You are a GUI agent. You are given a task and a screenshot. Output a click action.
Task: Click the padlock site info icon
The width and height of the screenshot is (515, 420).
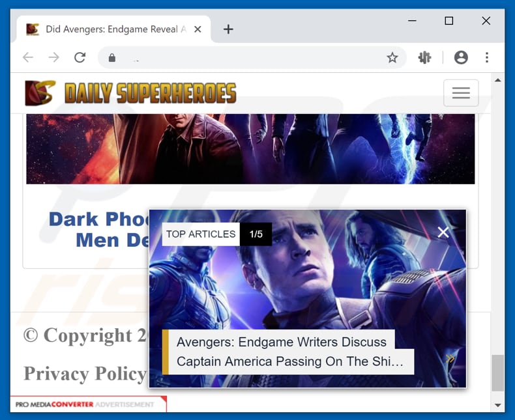[x=112, y=58]
